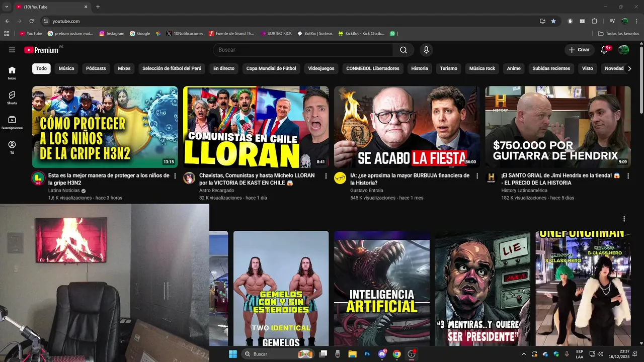Click the Windows taskbar Buscar search box
The width and height of the screenshot is (644, 362).
(x=277, y=354)
